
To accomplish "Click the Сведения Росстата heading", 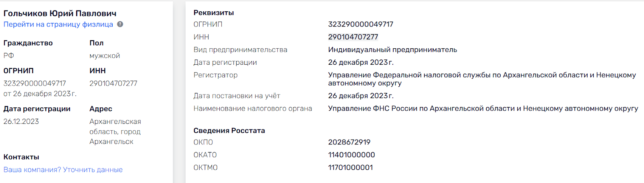I will pyautogui.click(x=229, y=130).
